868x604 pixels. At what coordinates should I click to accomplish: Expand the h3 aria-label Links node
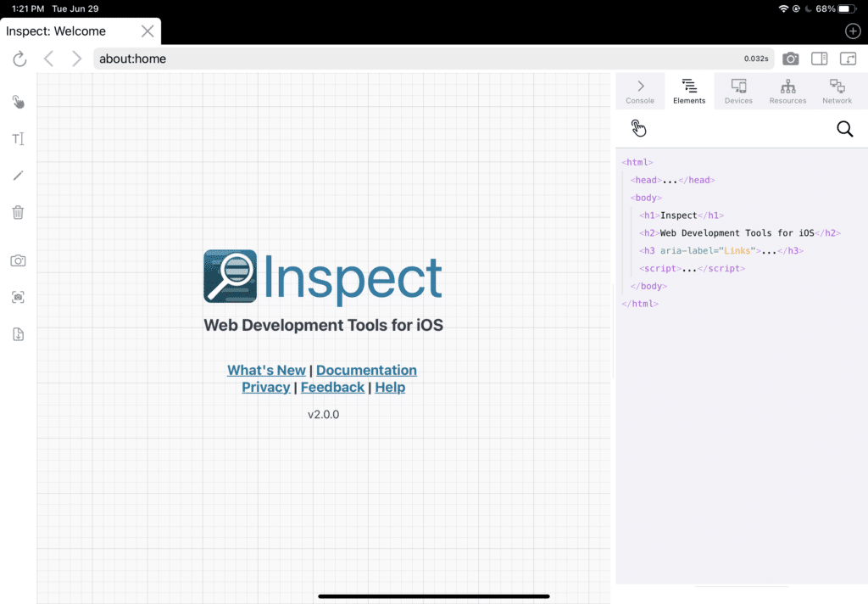click(721, 251)
